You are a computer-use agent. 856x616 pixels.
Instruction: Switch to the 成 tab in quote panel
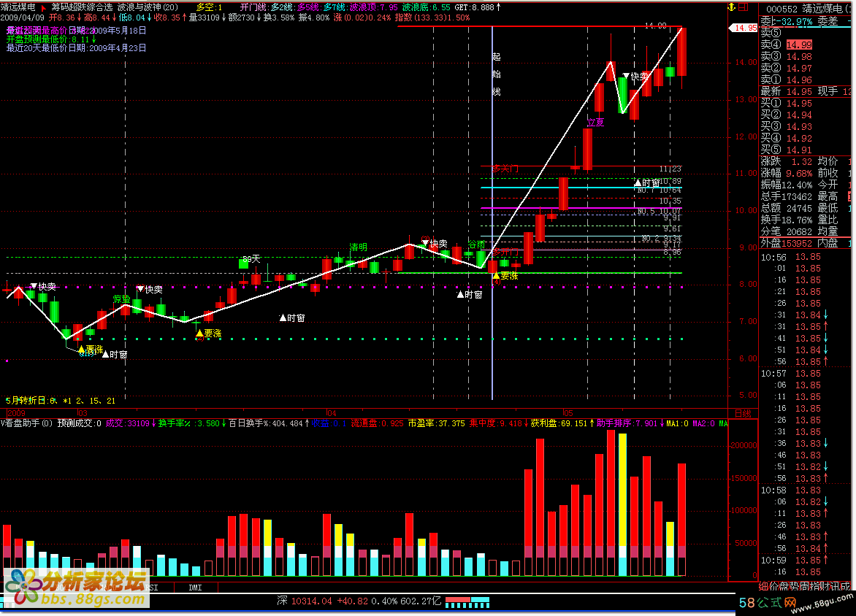(845, 586)
